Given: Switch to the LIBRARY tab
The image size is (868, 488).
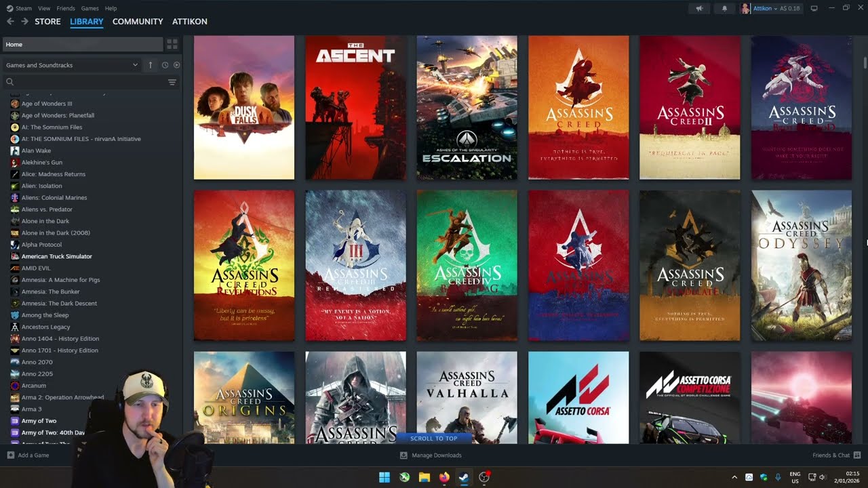Looking at the screenshot, I should click(x=87, y=22).
